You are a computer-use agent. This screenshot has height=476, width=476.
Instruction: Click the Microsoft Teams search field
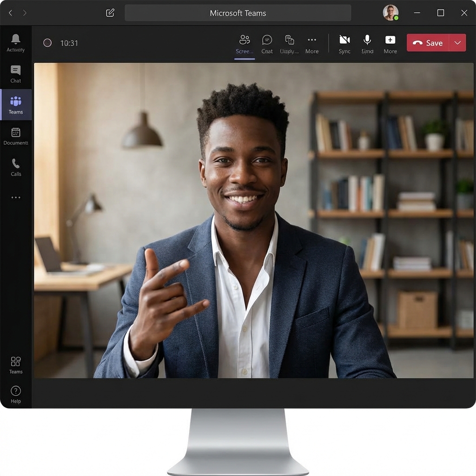[x=238, y=13]
